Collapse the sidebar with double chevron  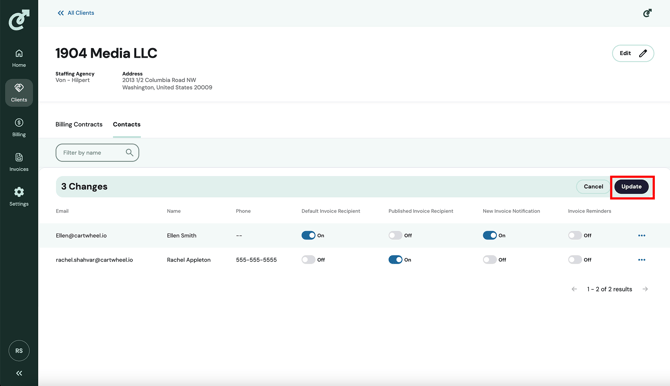(x=19, y=373)
